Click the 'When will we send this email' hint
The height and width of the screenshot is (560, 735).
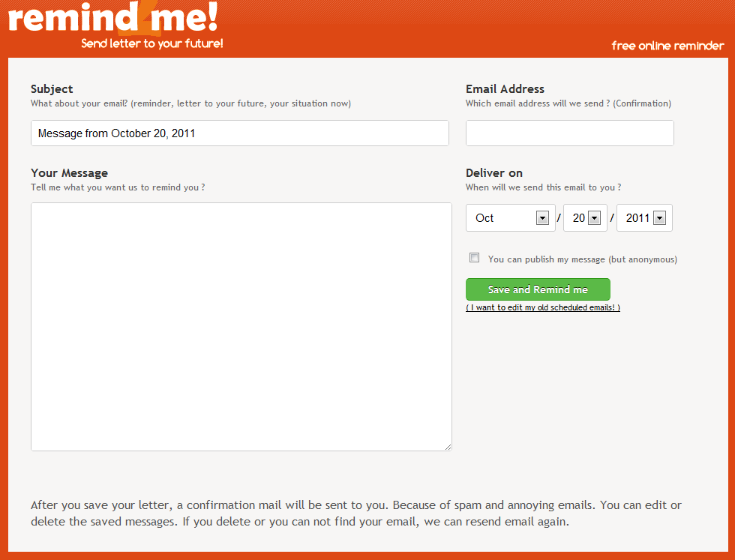pos(543,187)
